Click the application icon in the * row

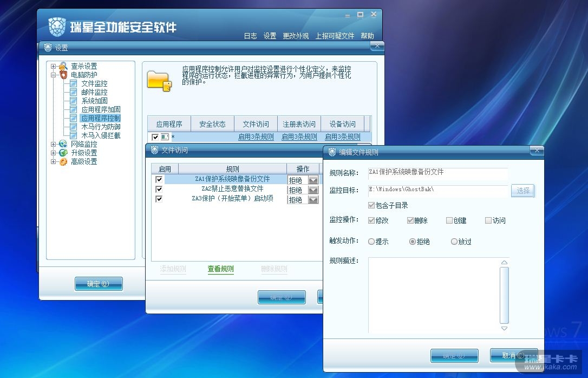pyautogui.click(x=165, y=137)
